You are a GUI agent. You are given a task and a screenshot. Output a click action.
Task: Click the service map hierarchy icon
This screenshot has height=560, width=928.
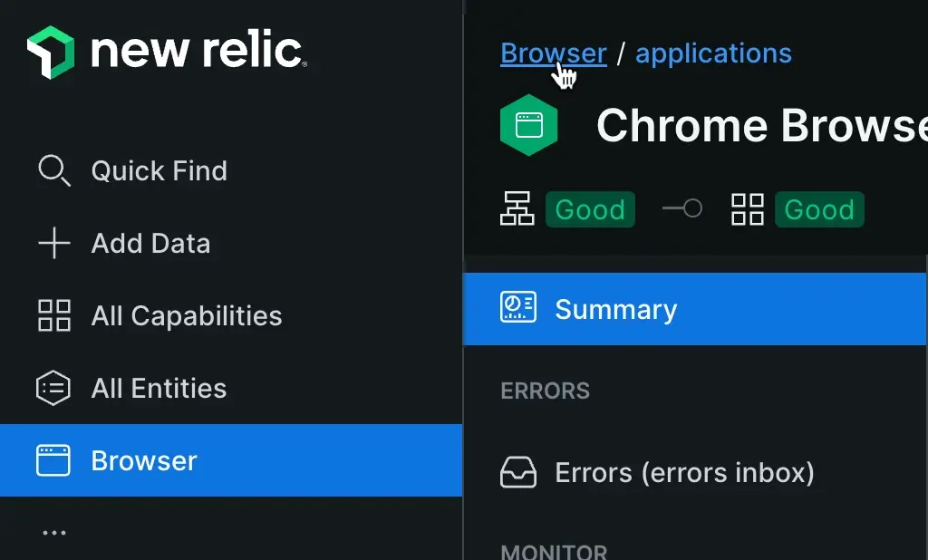pyautogui.click(x=517, y=209)
